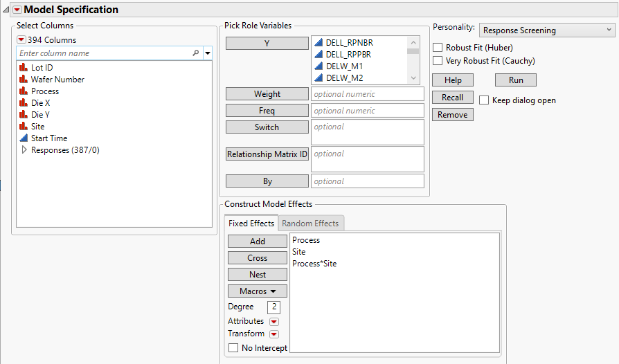Enable the Robust Fit (Huber) checkbox

438,48
